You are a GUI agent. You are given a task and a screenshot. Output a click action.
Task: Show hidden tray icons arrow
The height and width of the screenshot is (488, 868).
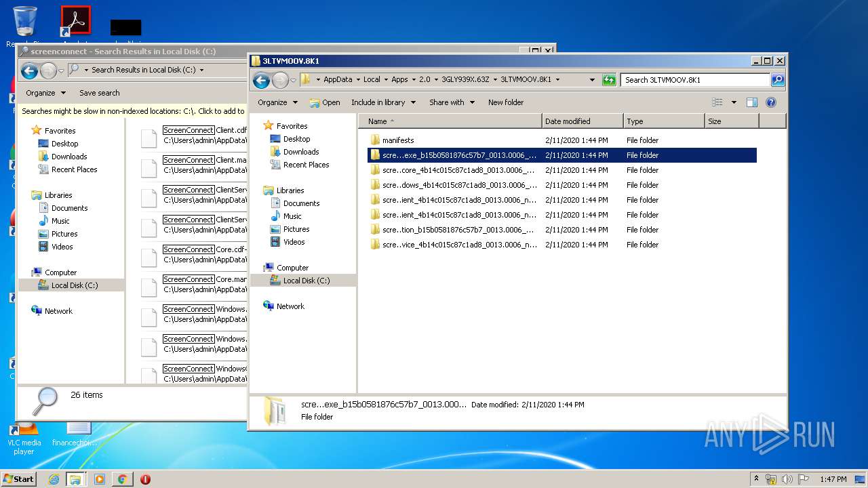tap(757, 479)
